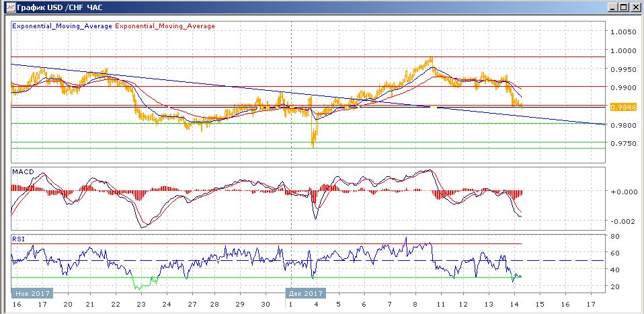Click the 0.9750 price axis label

[x=623, y=143]
